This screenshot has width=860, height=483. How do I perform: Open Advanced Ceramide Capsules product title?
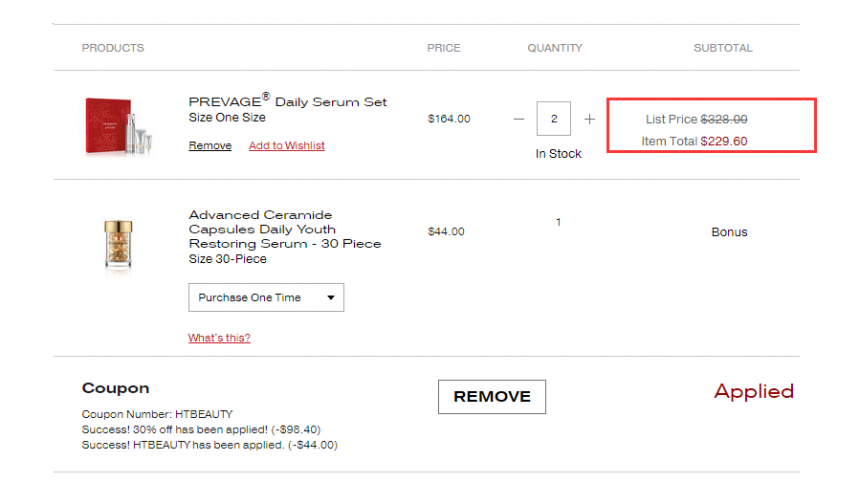pyautogui.click(x=285, y=229)
